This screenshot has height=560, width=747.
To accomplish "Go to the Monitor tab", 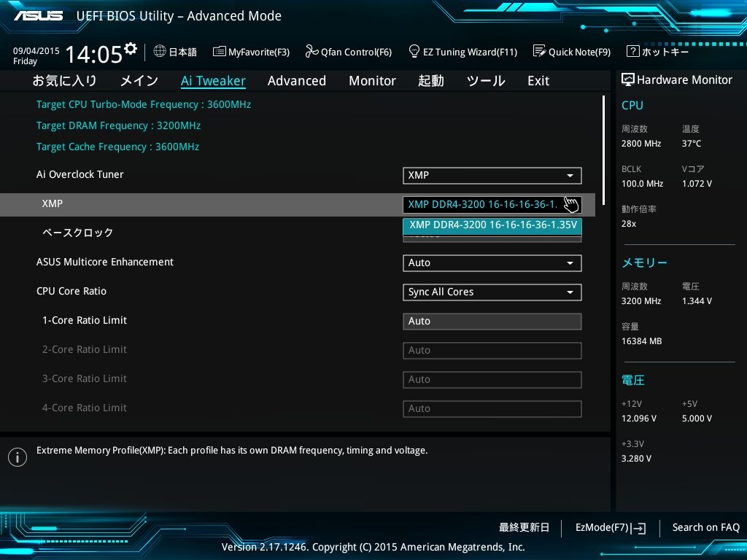I will pyautogui.click(x=372, y=80).
